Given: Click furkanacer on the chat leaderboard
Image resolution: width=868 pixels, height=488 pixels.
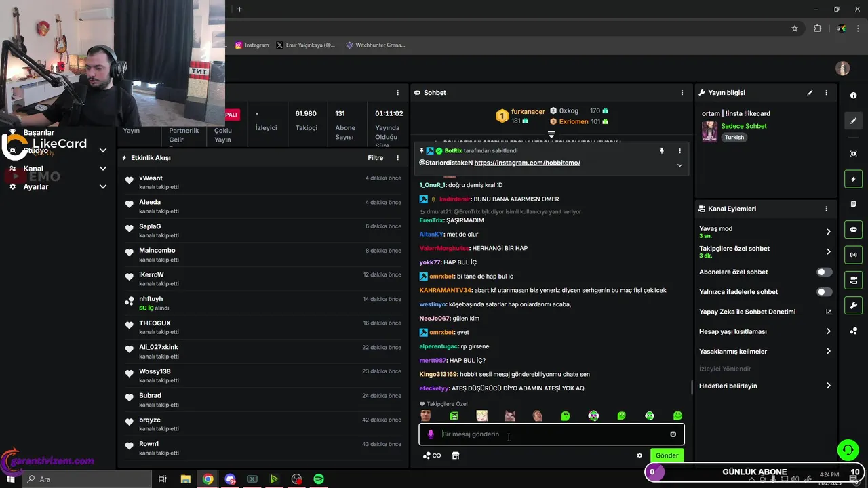Looking at the screenshot, I should (528, 111).
